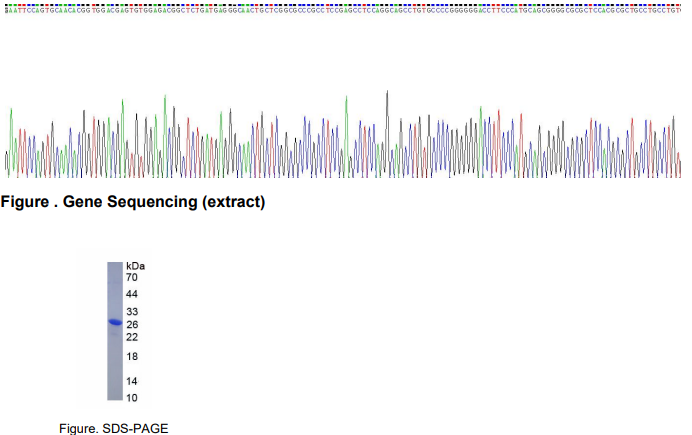Click the nucleotide sequence text line
Viewport: 692px width, 435px height.
coord(342,10)
